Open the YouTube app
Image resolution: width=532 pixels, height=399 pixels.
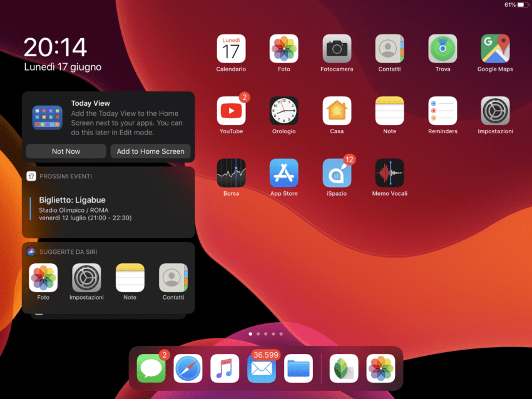click(231, 111)
